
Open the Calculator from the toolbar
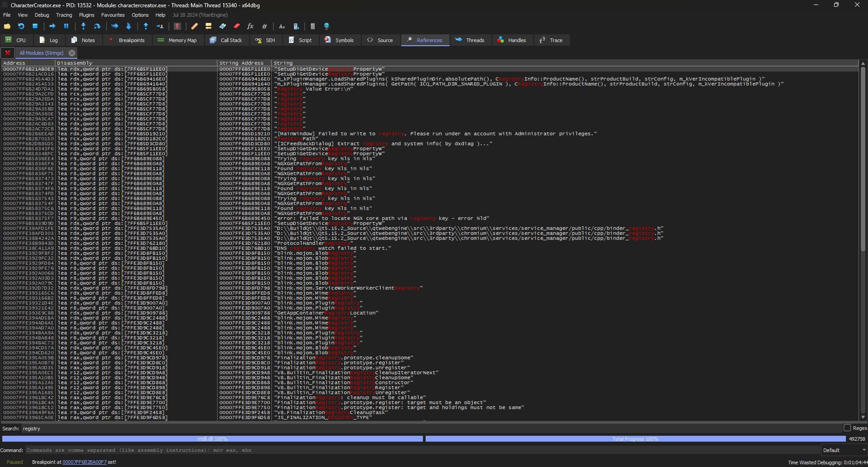pos(313,26)
